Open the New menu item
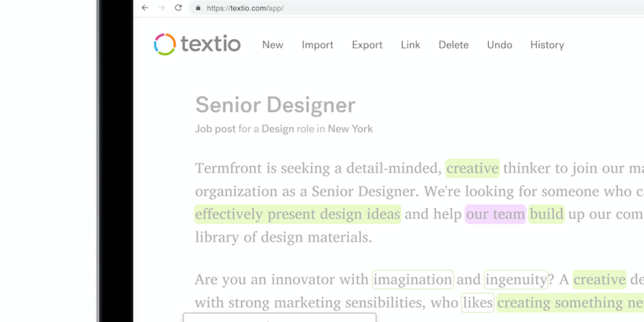 [272, 45]
